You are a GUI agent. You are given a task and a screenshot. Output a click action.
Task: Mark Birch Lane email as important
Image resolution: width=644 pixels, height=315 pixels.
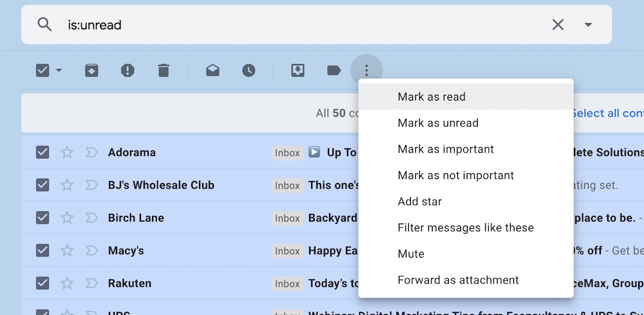[x=91, y=218]
